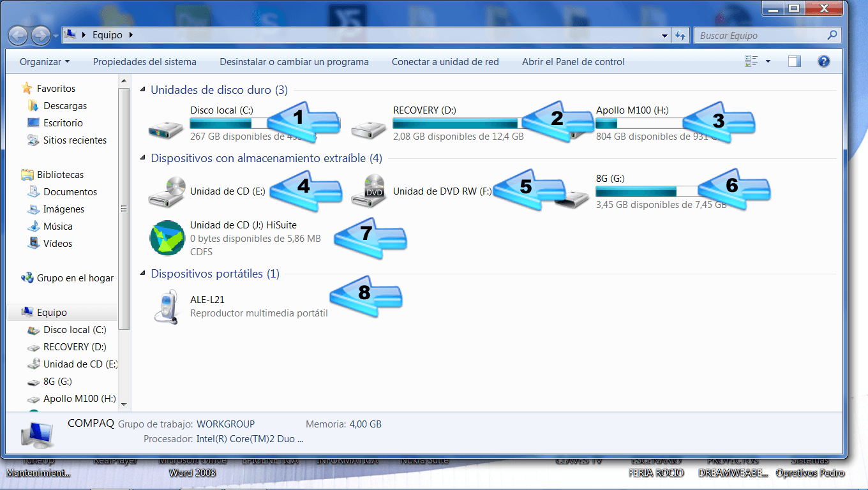Open the recent pages dropdown beside Forward
The width and height of the screenshot is (868, 490).
pos(56,35)
